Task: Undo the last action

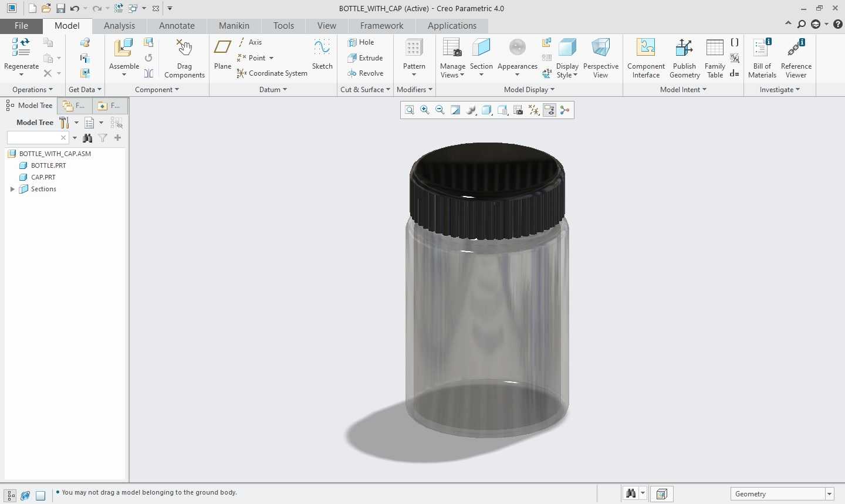Action: (75, 8)
